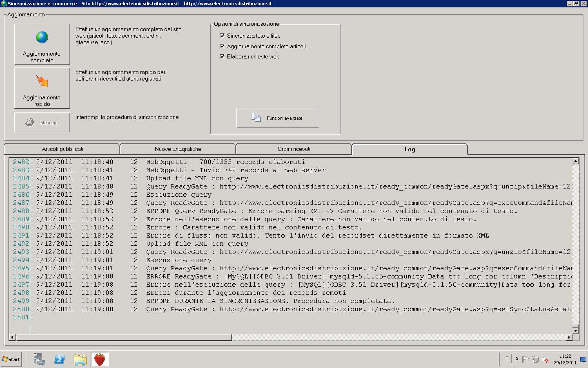This screenshot has height=368, width=588.
Task: Select line 2494 Esecuzione query entry
Action: coord(179,260)
